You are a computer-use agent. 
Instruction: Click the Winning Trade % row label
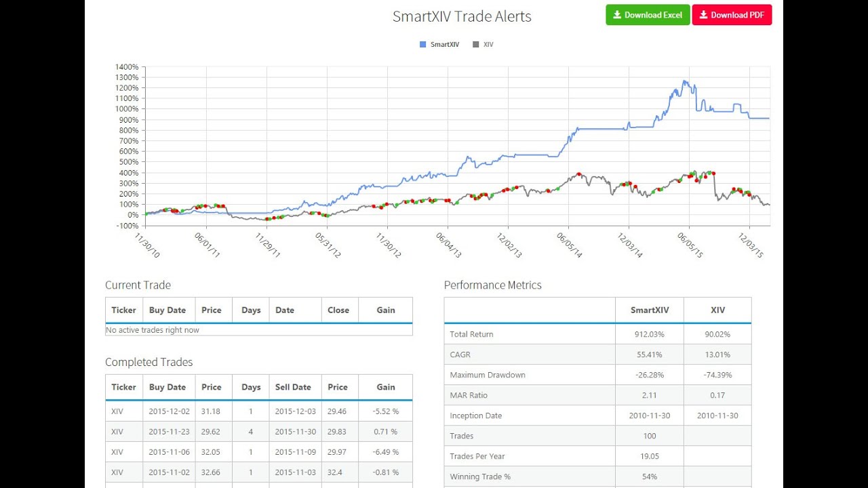[480, 476]
